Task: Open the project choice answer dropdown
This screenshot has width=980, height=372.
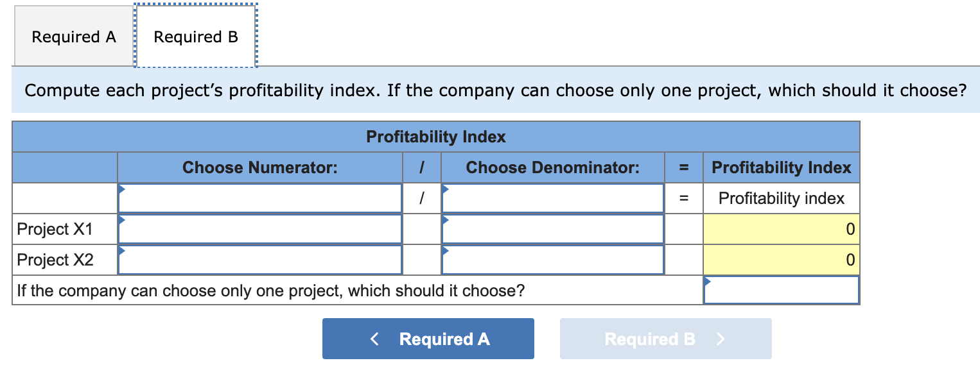Action: pyautogui.click(x=781, y=290)
